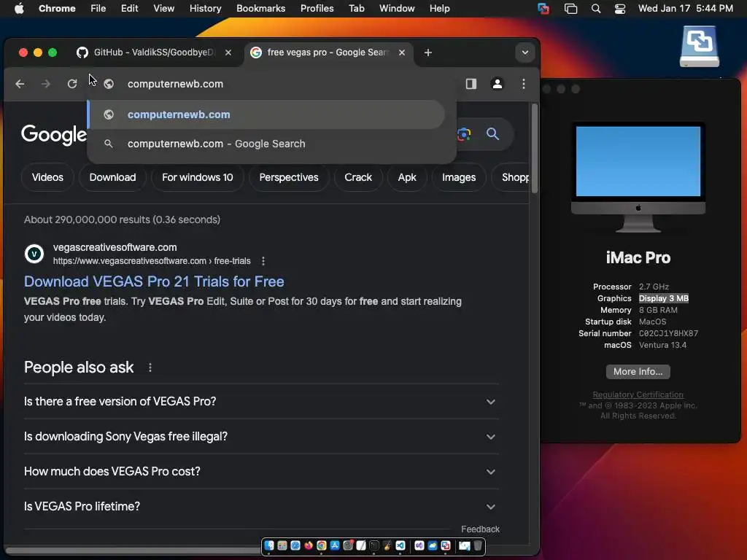This screenshot has width=747, height=560.
Task: Click the Apple menu icon
Action: tap(19, 8)
